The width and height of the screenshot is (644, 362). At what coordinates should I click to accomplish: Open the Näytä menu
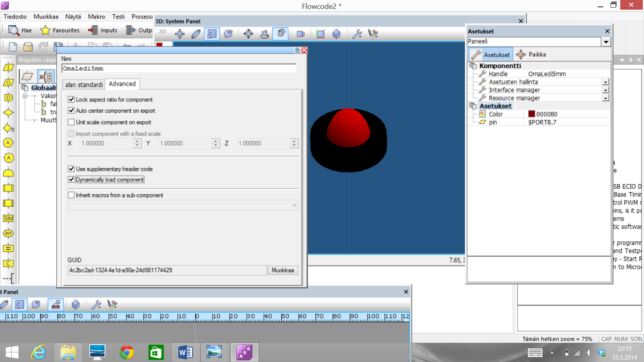73,16
